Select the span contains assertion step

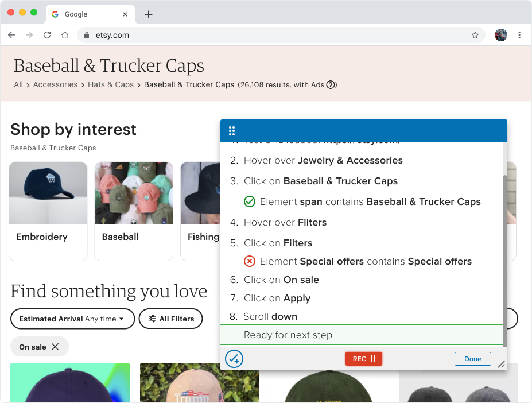pyautogui.click(x=362, y=201)
